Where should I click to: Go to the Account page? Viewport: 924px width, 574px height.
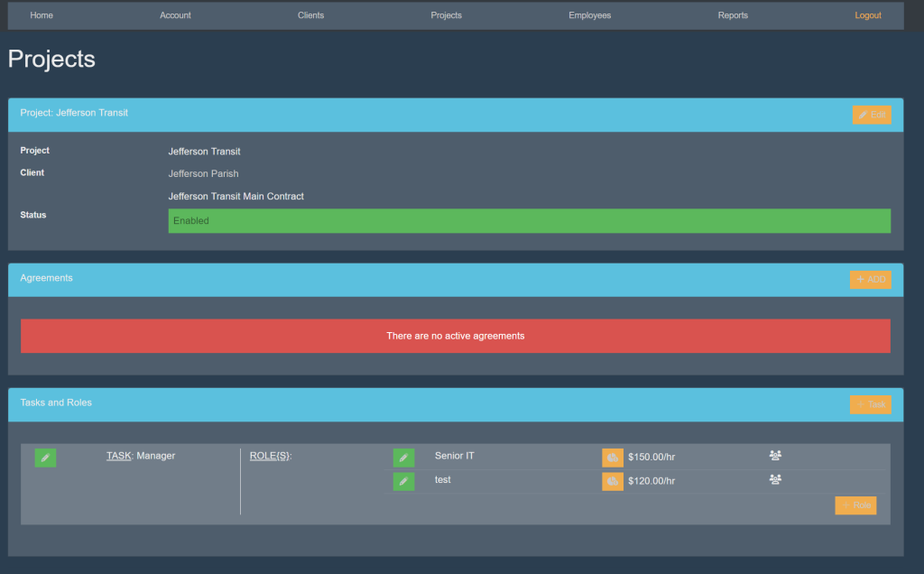coord(175,15)
